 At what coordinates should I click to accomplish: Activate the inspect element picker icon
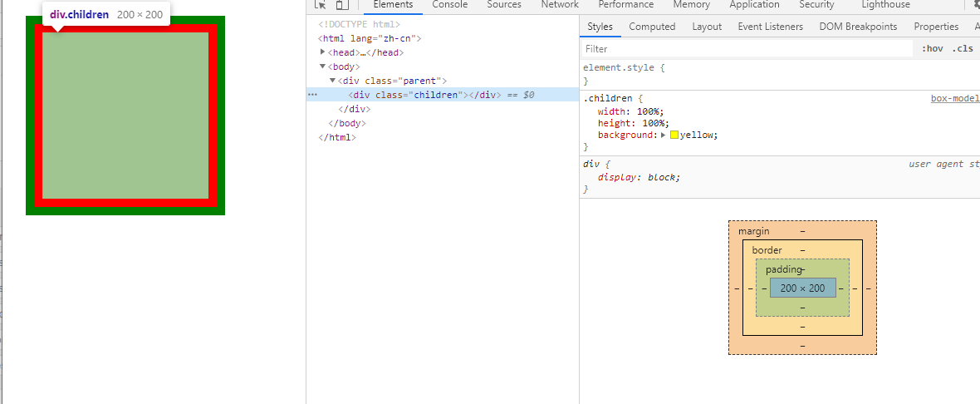(x=321, y=5)
